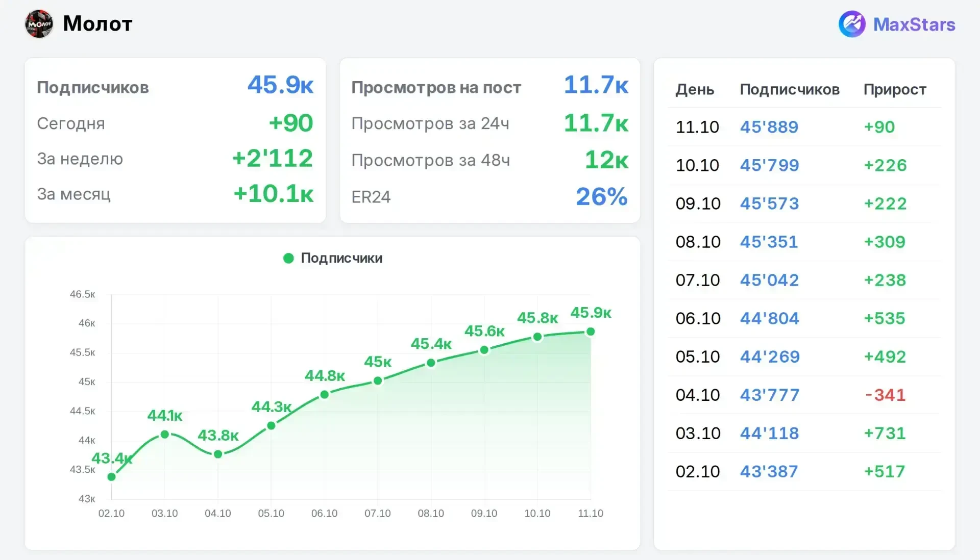This screenshot has width=980, height=560.
Task: Click subscriber count 44'118
Action: 769,433
